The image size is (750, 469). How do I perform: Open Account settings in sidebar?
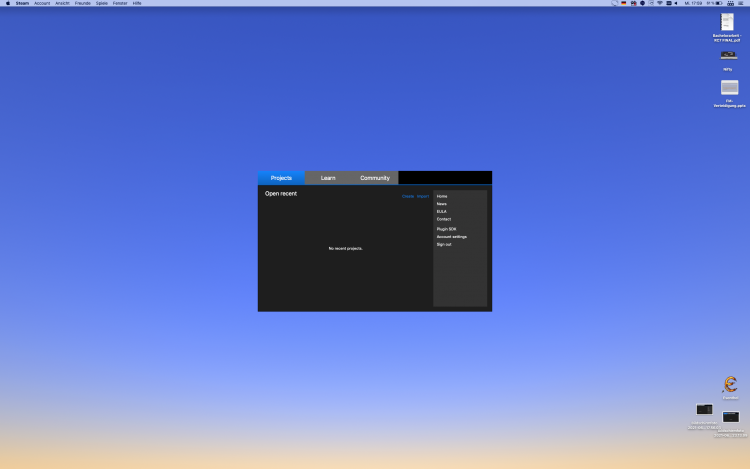[451, 237]
